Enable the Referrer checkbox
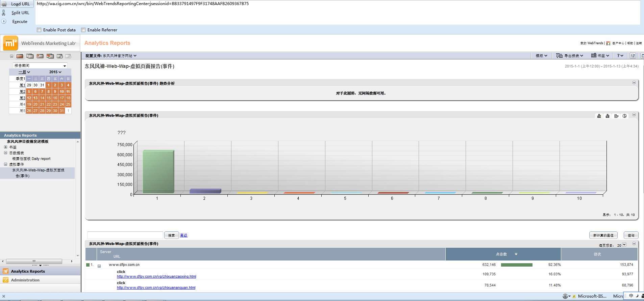Viewport: 644px width, 301px height. pos(83,30)
